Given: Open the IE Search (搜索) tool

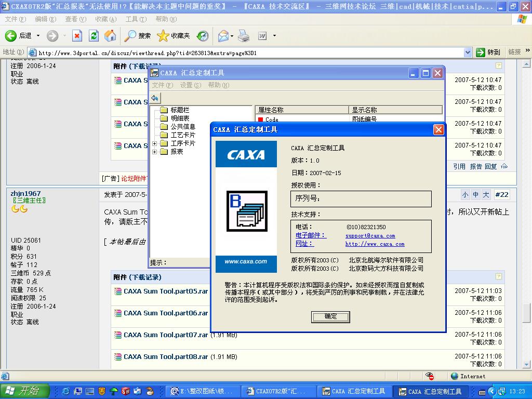Looking at the screenshot, I should coord(137,36).
